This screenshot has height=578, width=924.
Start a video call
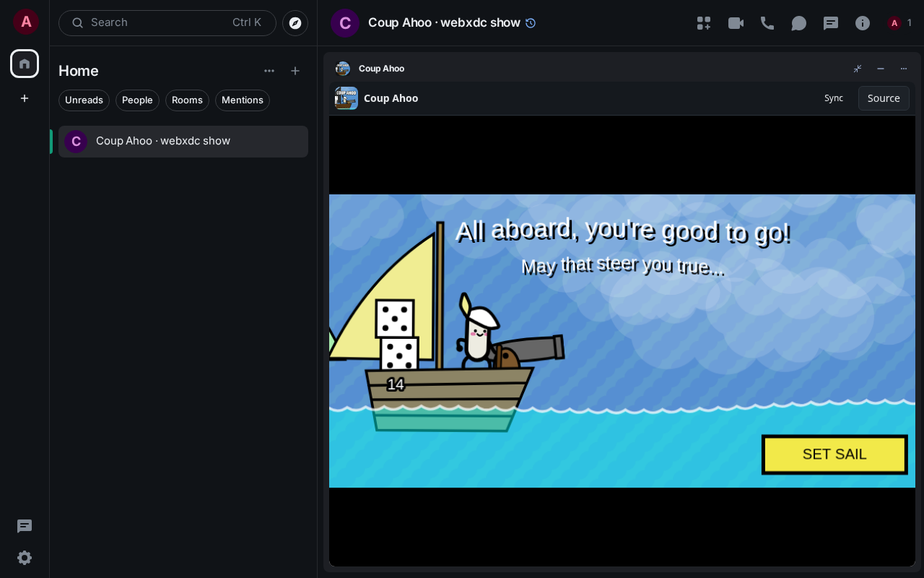736,23
